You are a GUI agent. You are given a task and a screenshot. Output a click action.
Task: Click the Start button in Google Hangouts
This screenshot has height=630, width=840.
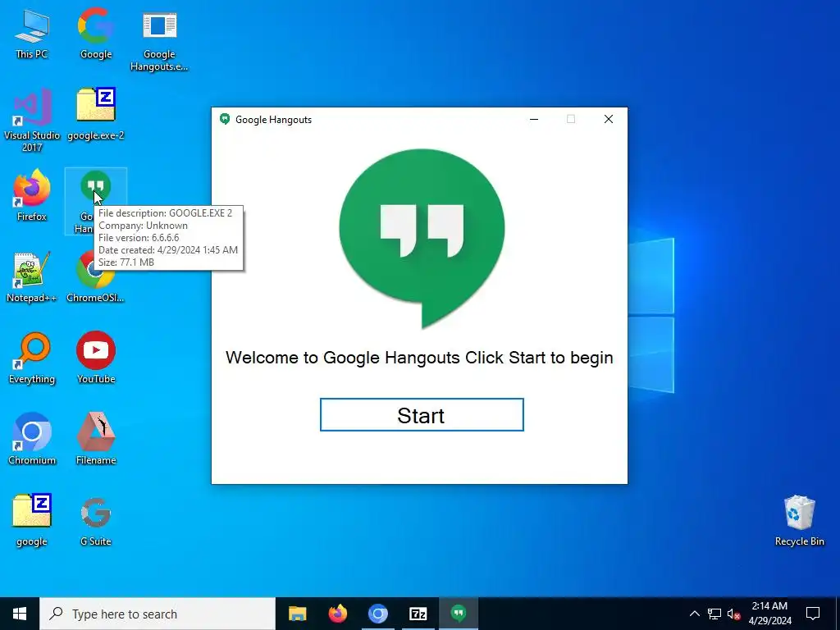point(422,414)
